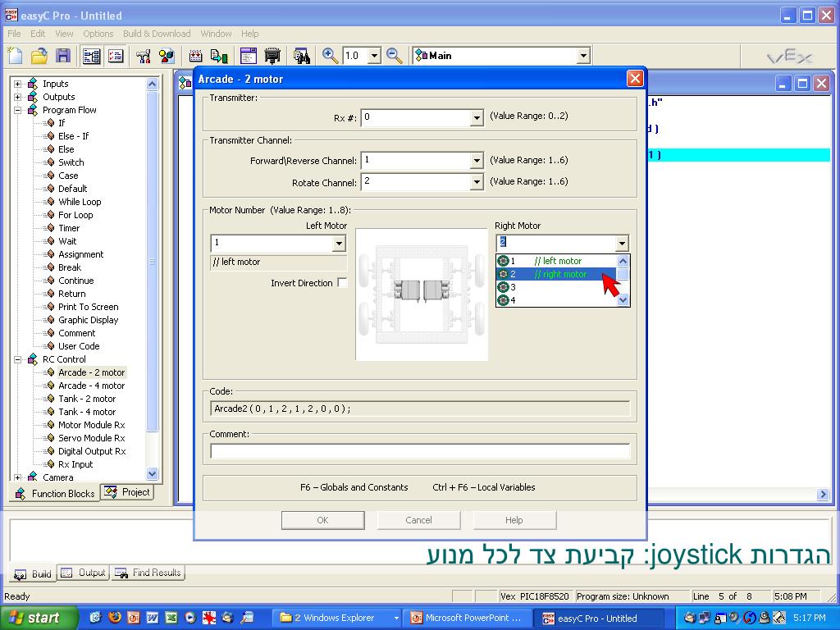840x630 pixels.
Task: Open the Forward\Reverse Channel dropdown
Action: click(x=477, y=161)
